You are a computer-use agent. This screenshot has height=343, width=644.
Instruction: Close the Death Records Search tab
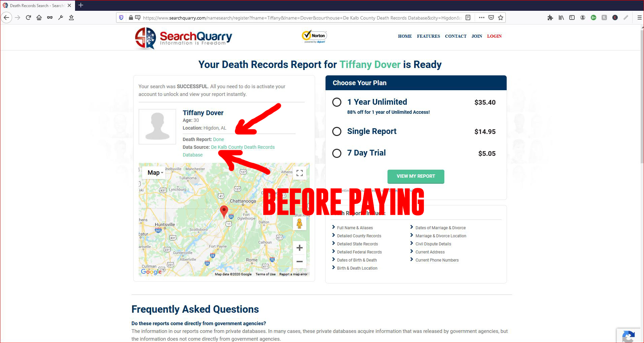click(69, 5)
